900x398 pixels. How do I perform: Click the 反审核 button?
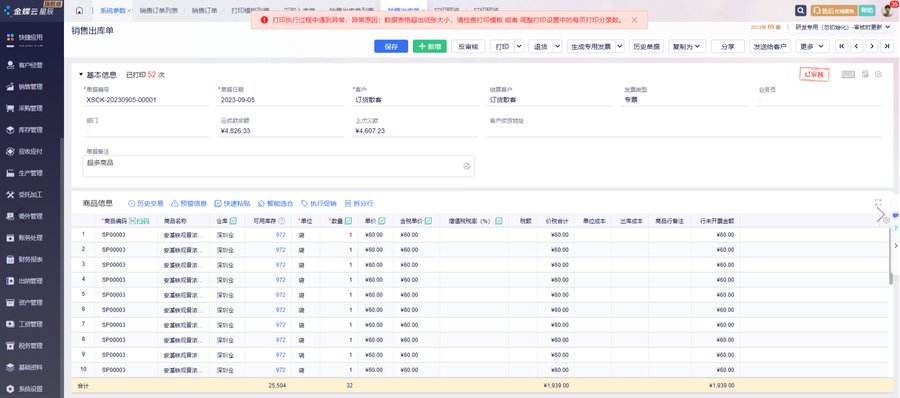tap(468, 47)
